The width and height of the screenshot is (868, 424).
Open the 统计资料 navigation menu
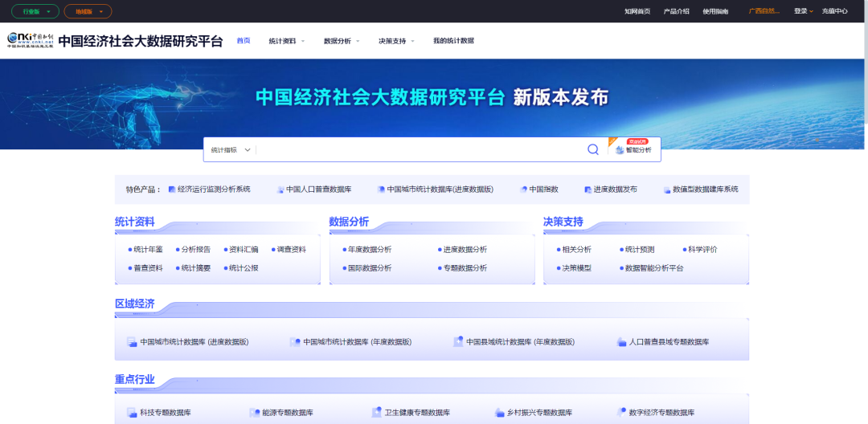point(286,41)
